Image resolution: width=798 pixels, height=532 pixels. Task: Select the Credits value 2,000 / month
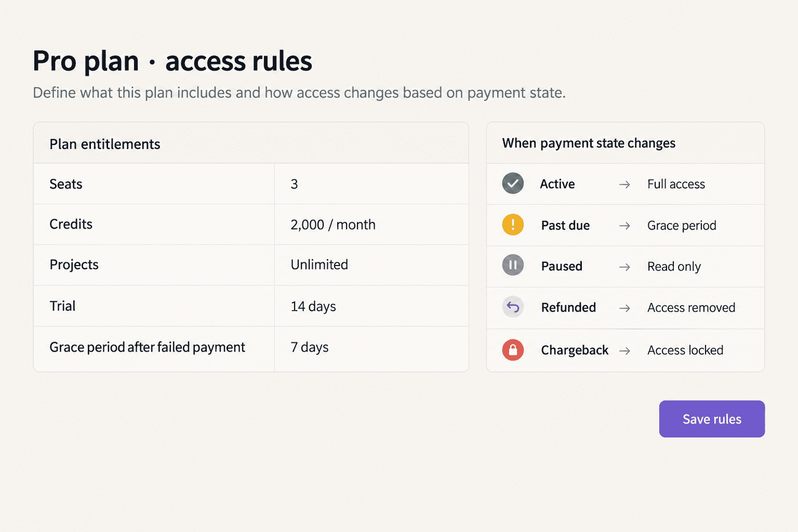tap(333, 224)
